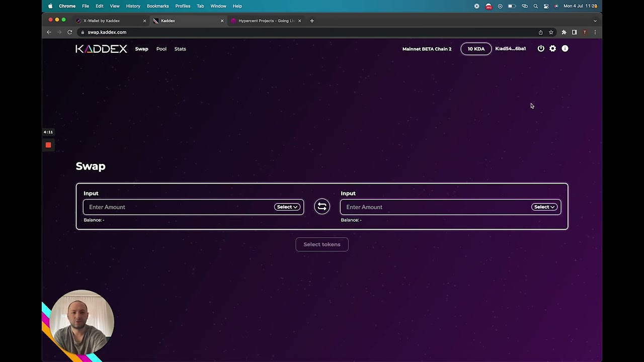Image resolution: width=644 pixels, height=362 pixels.
Task: Go back in Chrome
Action: pyautogui.click(x=49, y=32)
